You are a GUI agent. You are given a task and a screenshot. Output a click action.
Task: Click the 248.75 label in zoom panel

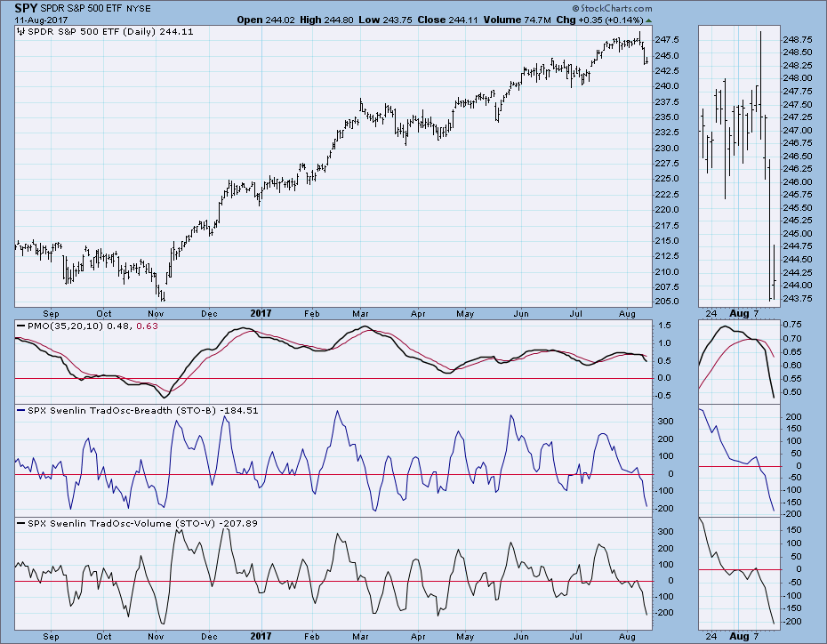(x=798, y=39)
